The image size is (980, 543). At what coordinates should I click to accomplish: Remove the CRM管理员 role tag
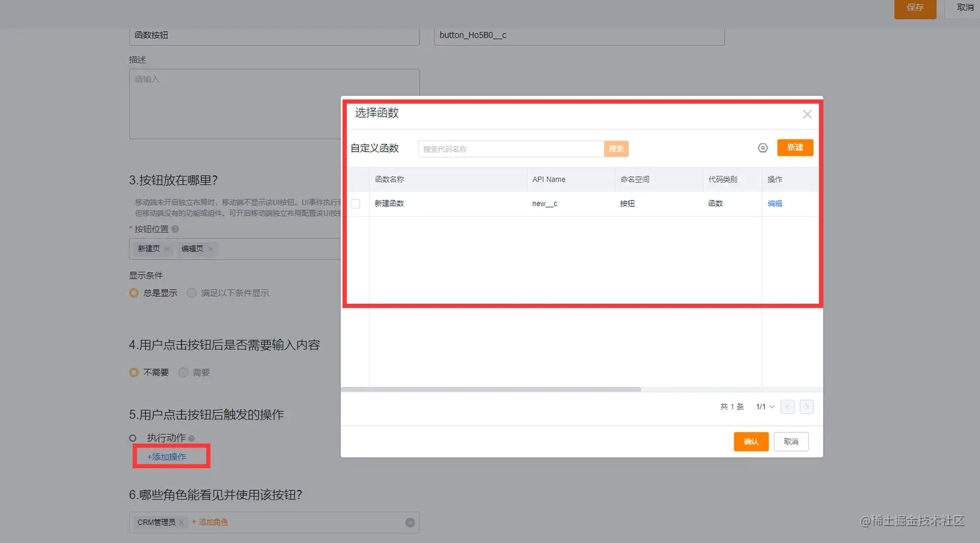181,522
